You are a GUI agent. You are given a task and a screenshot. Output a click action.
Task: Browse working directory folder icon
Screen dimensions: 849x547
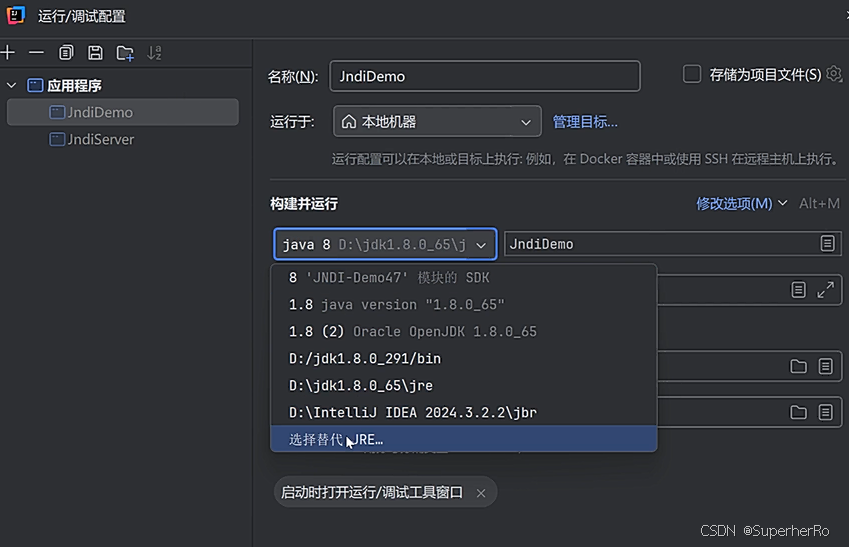[798, 367]
